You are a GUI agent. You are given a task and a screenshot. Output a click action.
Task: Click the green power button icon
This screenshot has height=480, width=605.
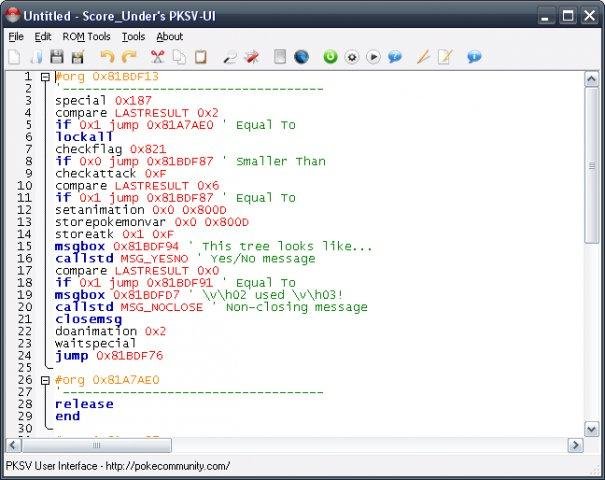tap(330, 57)
